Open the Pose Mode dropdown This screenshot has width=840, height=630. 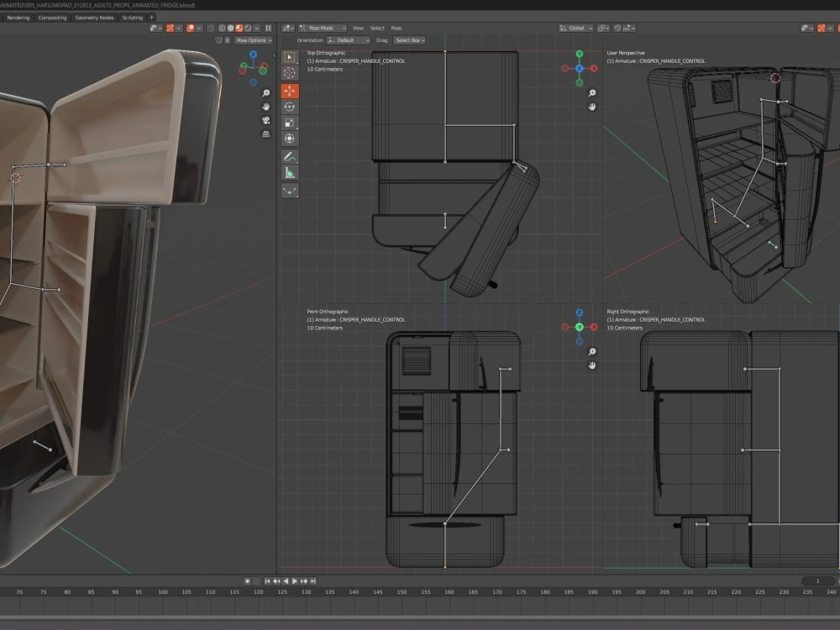tap(323, 28)
